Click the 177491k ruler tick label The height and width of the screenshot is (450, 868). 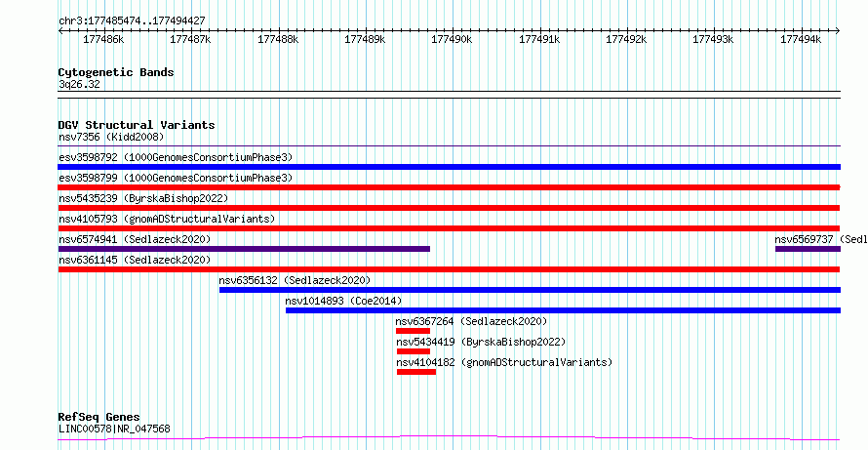[539, 39]
